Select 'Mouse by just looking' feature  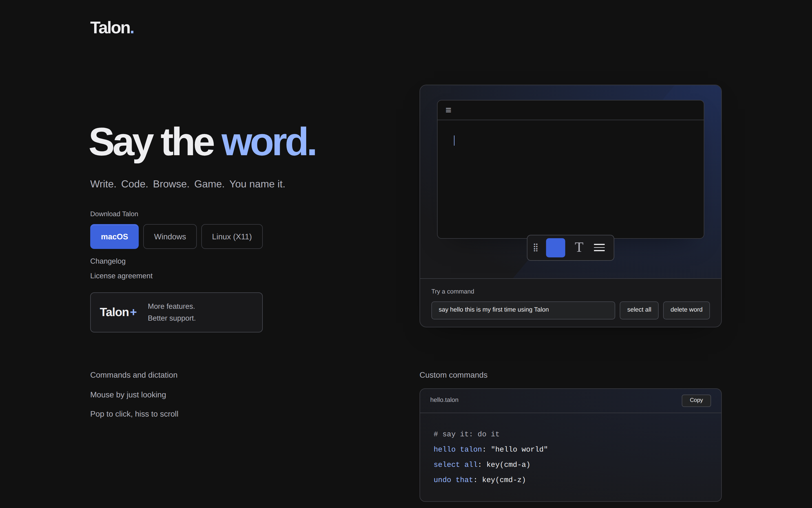click(x=128, y=395)
